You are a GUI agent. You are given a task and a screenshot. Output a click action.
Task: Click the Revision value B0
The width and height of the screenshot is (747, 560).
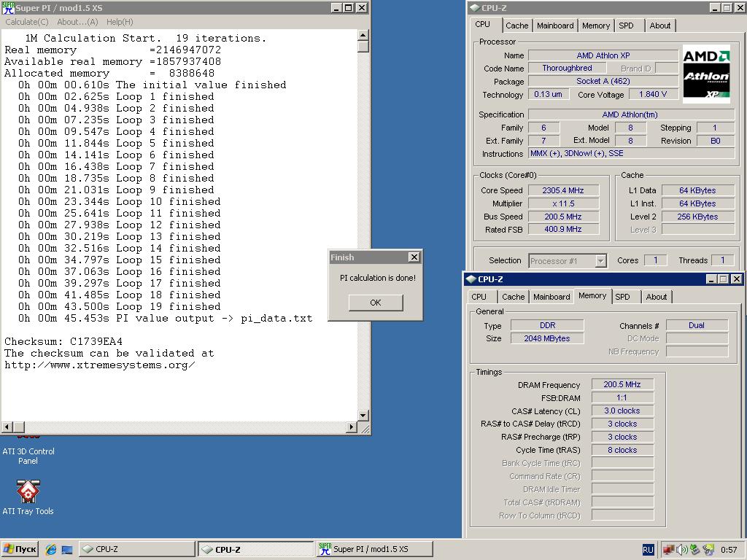(x=715, y=141)
